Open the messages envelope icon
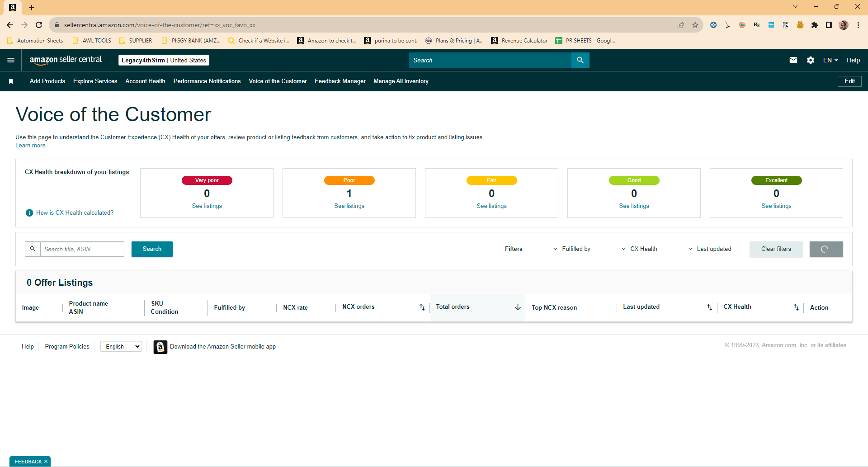Image resolution: width=868 pixels, height=467 pixels. (x=793, y=60)
